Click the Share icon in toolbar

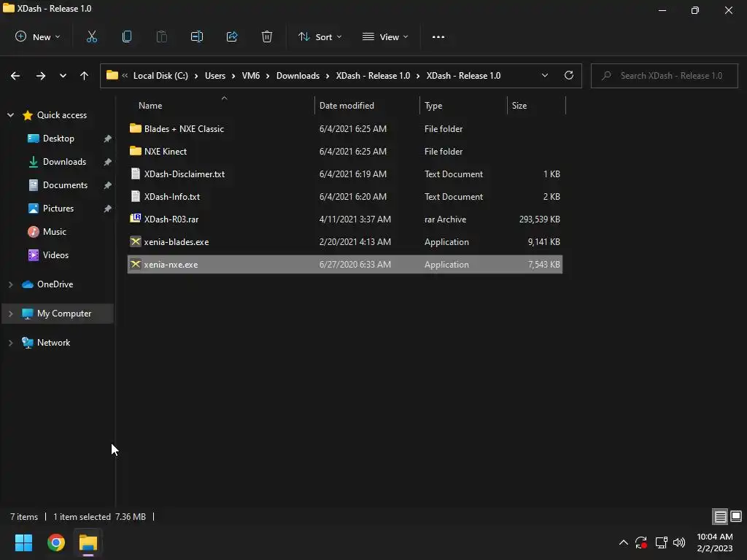tap(232, 36)
